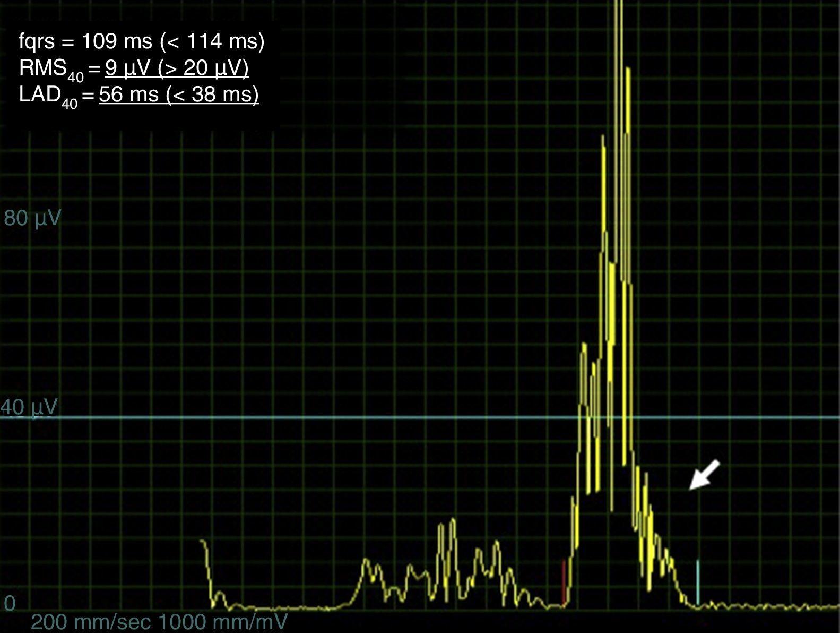Click the 80 µV axis label
The width and height of the screenshot is (840, 634).
pyautogui.click(x=32, y=218)
